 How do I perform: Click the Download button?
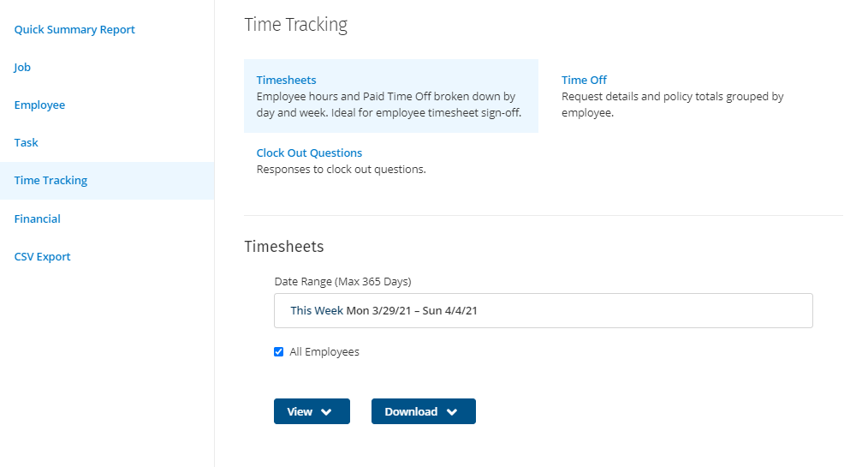[x=424, y=411]
